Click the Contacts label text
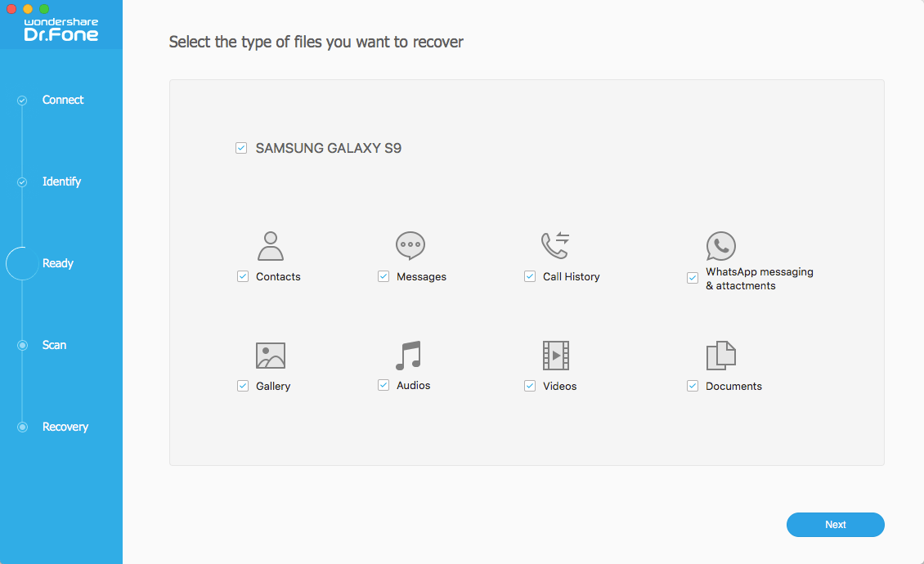 [278, 276]
